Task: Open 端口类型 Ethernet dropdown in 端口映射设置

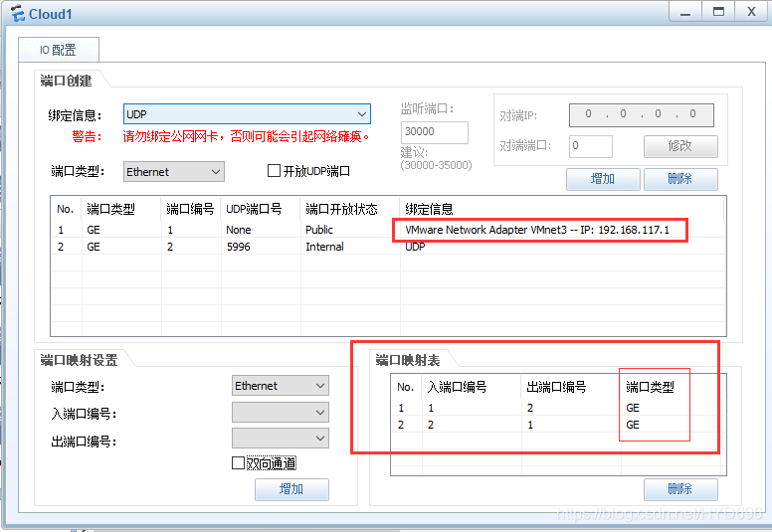Action: (281, 386)
